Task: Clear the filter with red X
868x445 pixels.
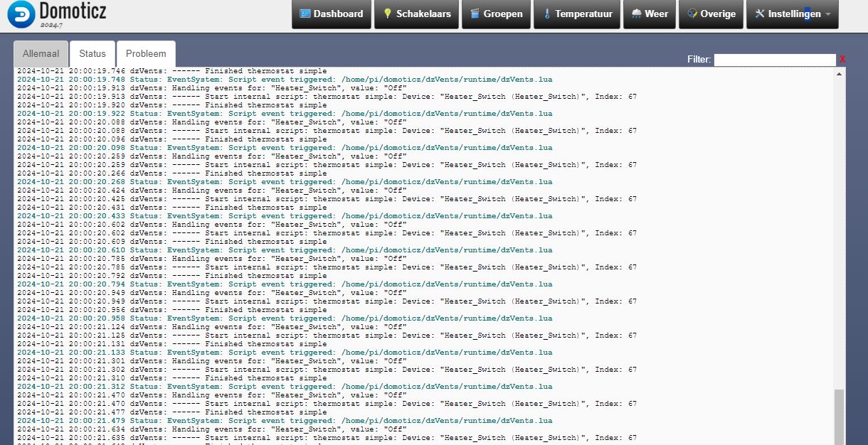Action: (842, 60)
